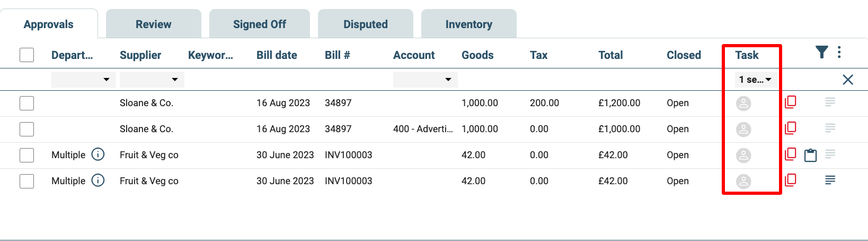Tick the select-all checkbox in the header

tap(26, 55)
